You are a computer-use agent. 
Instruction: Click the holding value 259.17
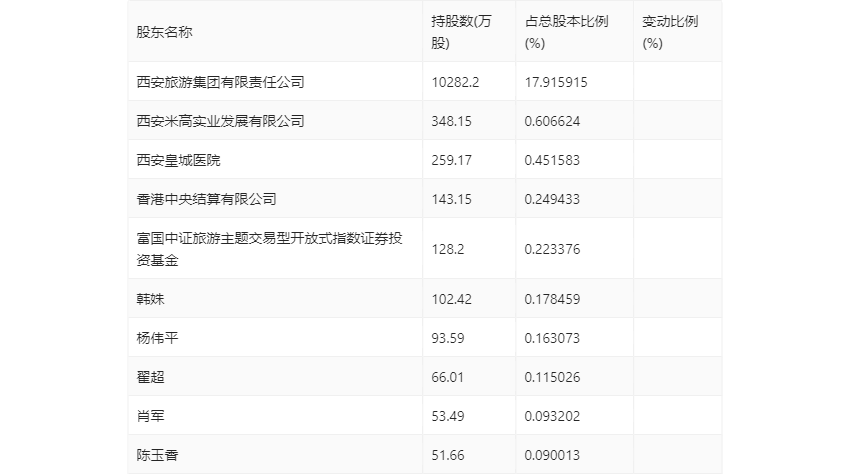click(452, 161)
